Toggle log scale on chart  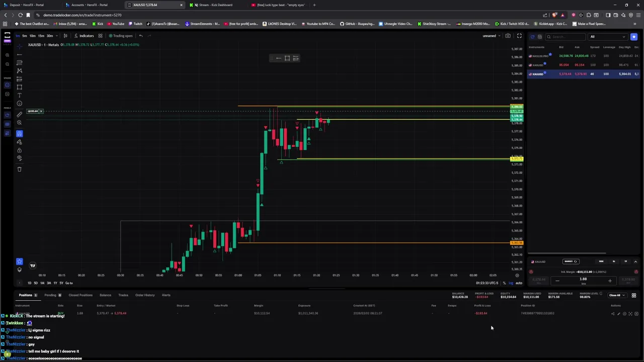tap(511, 283)
